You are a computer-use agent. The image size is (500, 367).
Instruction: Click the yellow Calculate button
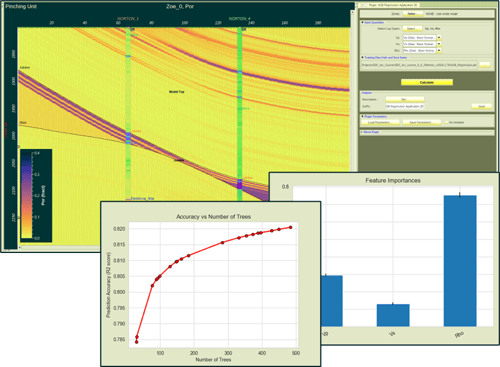click(x=427, y=82)
